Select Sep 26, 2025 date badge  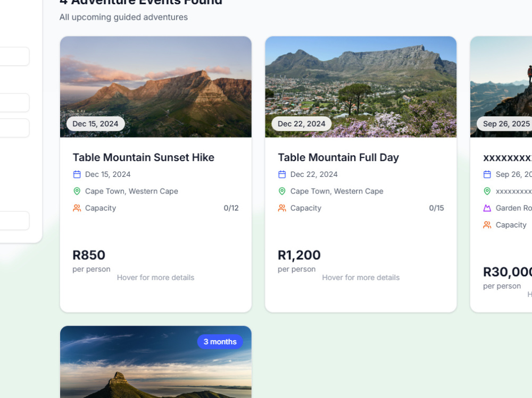[x=504, y=124]
